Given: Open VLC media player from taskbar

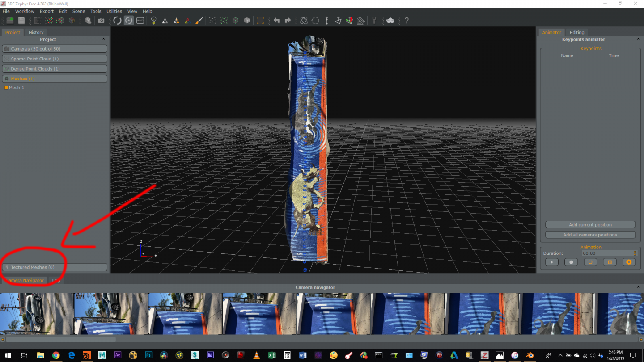Looking at the screenshot, I should click(256, 355).
